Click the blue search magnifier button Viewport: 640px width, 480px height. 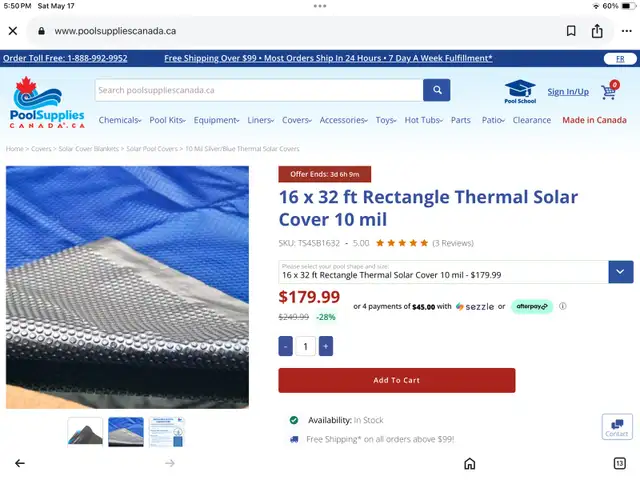tap(437, 90)
